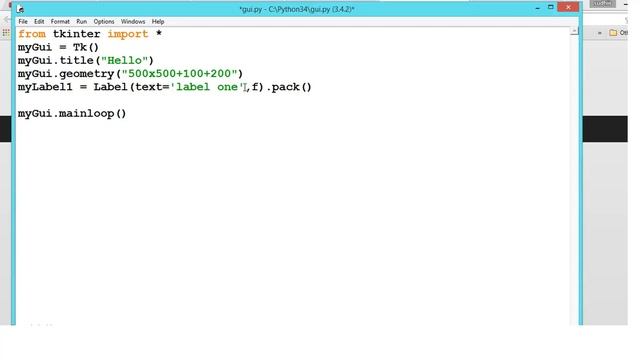Click the 'from' keyword on line one
The image size is (640, 360).
point(32,34)
